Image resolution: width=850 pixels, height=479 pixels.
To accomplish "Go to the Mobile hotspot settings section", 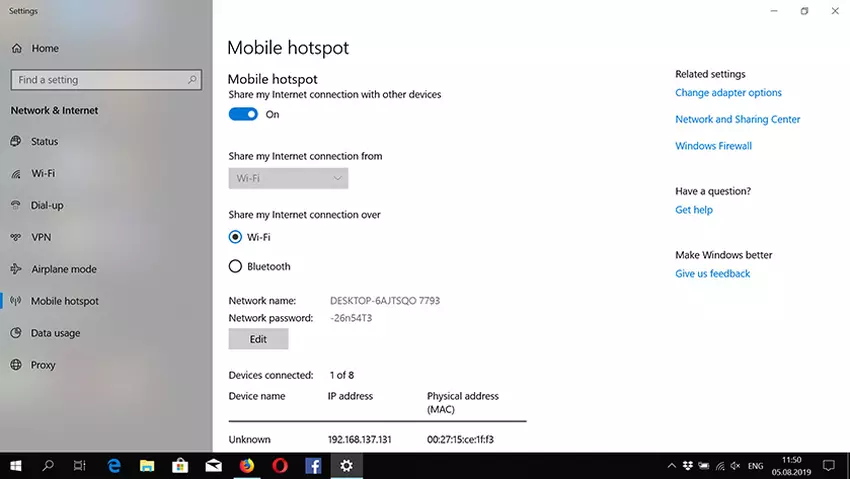I will pyautogui.click(x=64, y=301).
